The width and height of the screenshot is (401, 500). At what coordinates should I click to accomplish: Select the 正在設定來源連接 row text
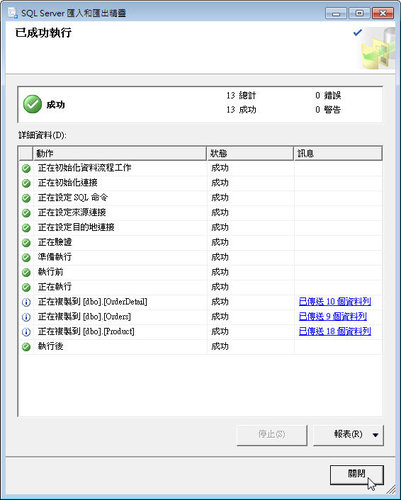click(72, 212)
